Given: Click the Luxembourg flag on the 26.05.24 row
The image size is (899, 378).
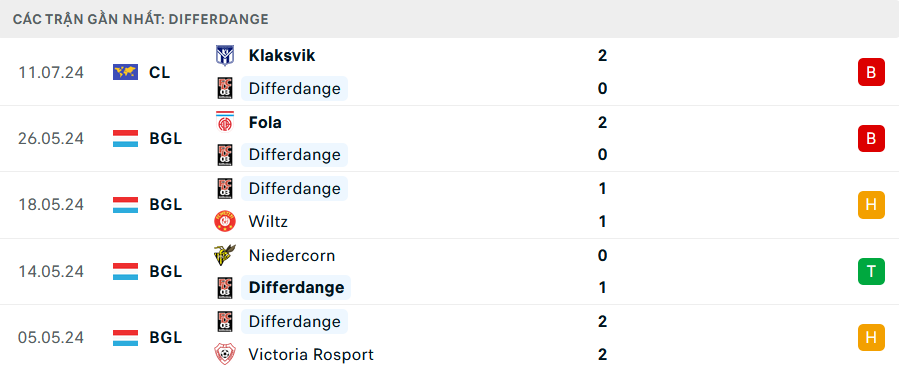Looking at the screenshot, I should pos(126,139).
